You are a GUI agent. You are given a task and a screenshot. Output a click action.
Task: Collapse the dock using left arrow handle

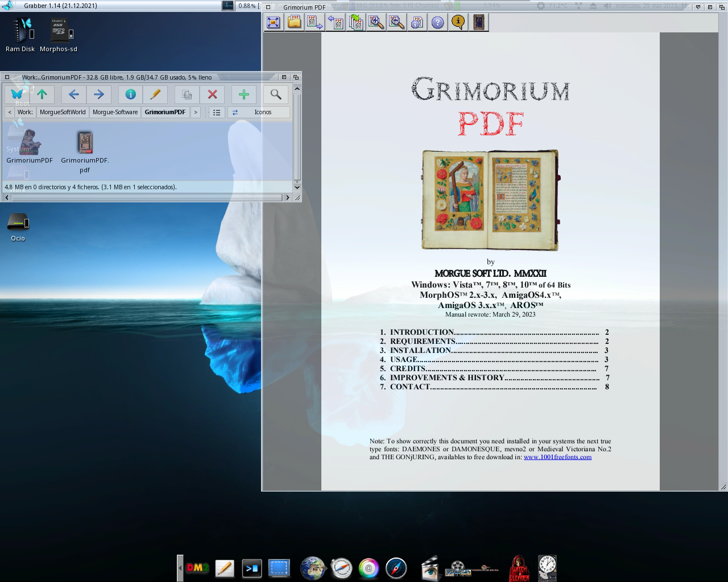(180, 568)
